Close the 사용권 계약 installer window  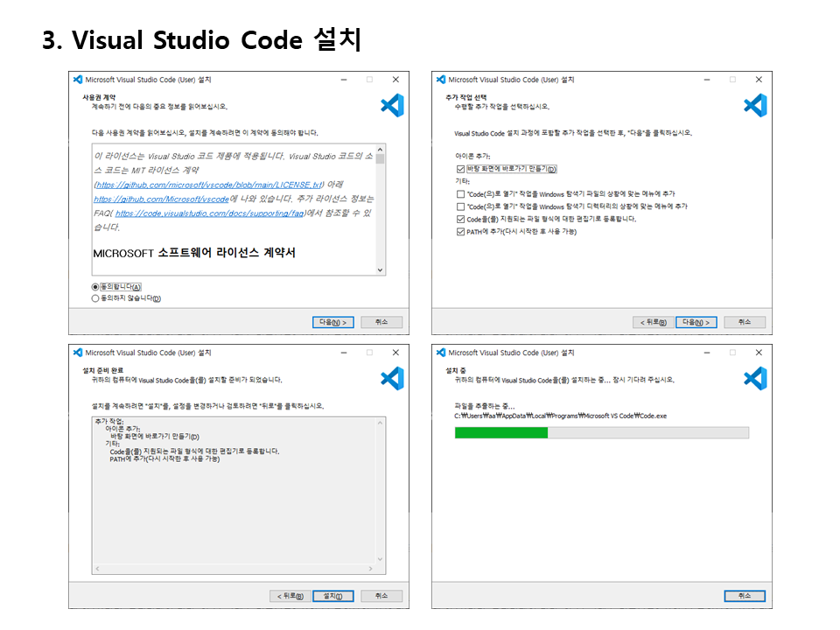point(395,80)
